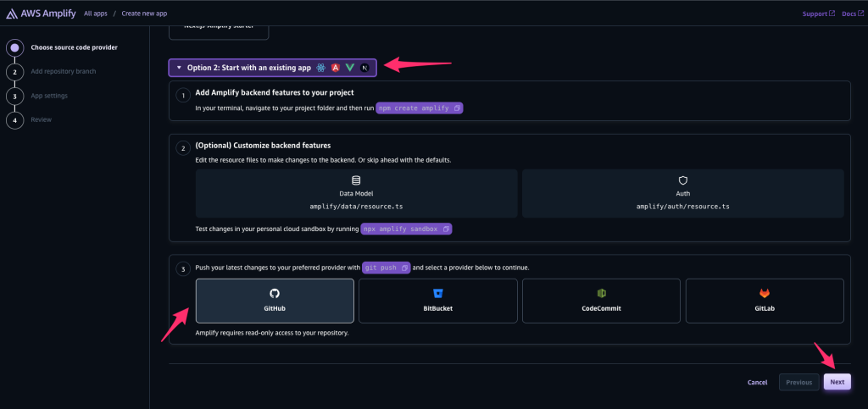
Task: Click Amplify requires read-only access note
Action: 272,334
